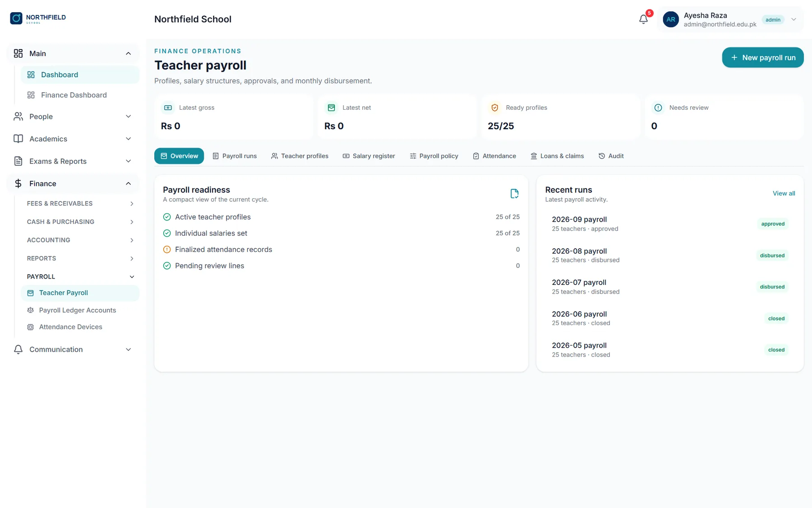812x508 pixels.
Task: Expand the Academics menu chevron
Action: (x=128, y=139)
